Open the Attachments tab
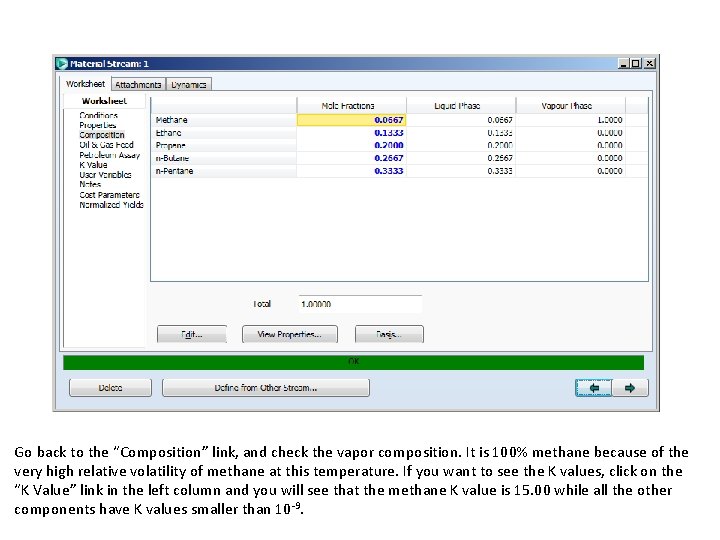Screen dimensions: 720x540 coord(138,84)
